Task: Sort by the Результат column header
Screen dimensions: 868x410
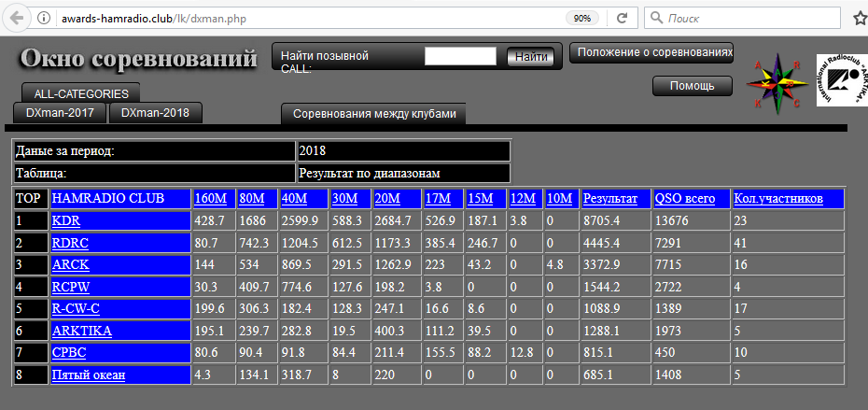Action: (609, 198)
